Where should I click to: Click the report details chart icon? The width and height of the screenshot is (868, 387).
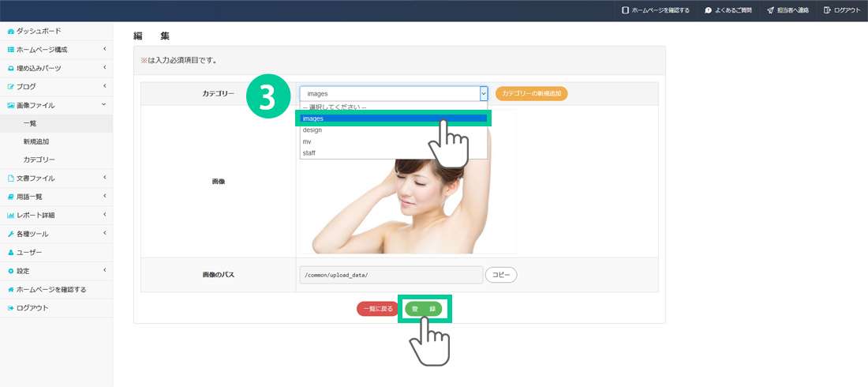pyautogui.click(x=11, y=216)
